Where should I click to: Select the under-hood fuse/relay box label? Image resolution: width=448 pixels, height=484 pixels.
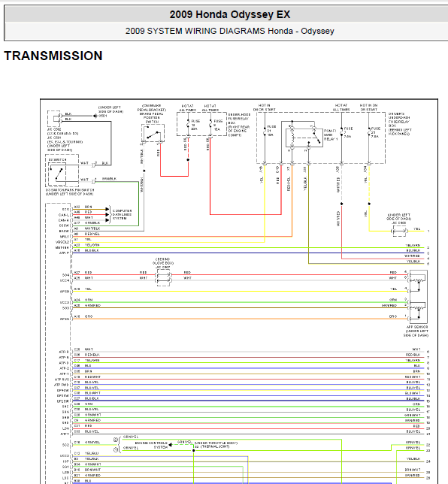tap(239, 125)
